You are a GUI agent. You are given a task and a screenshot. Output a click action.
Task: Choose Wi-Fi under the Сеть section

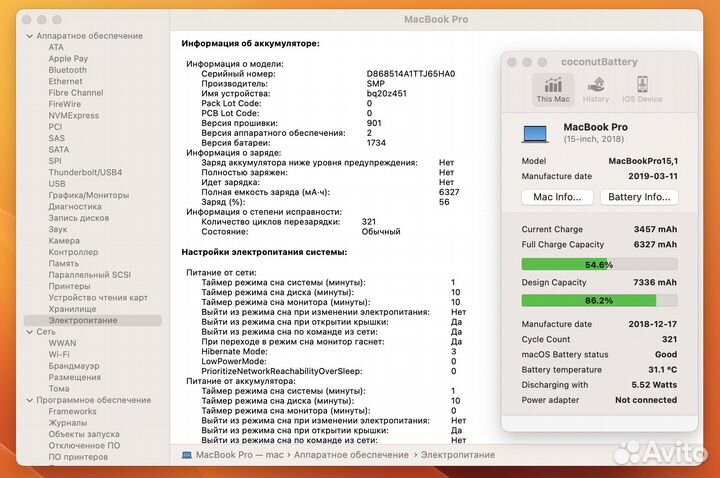click(59, 354)
